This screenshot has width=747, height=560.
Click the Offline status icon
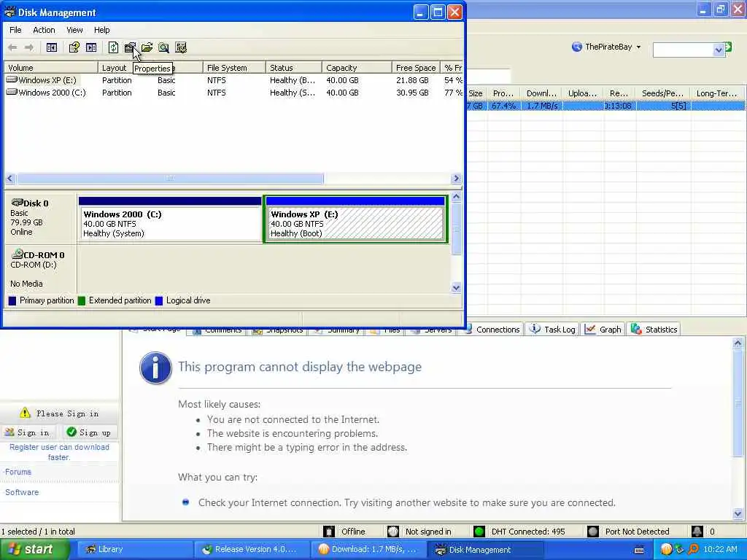click(x=329, y=532)
